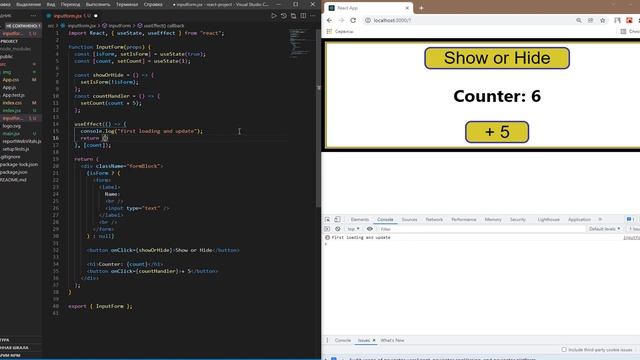Open the Chrome apps grid shortcut
This screenshot has height=360, width=640.
(329, 31)
